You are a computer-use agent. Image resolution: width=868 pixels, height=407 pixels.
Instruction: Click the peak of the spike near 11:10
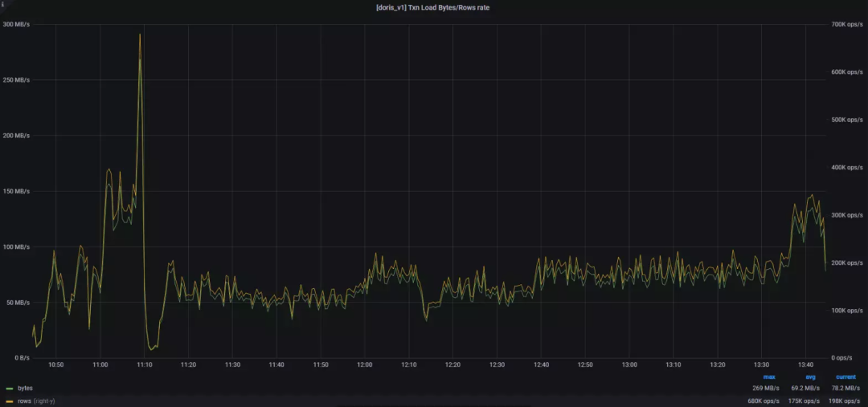pyautogui.click(x=140, y=35)
